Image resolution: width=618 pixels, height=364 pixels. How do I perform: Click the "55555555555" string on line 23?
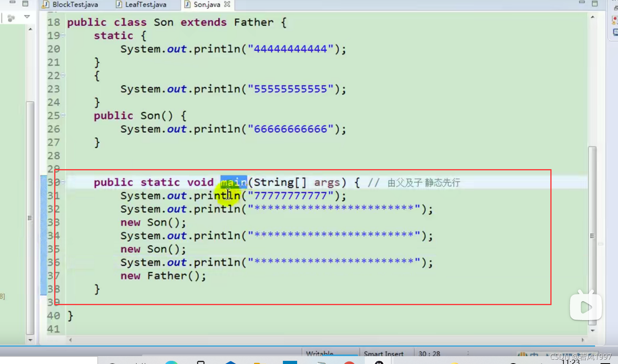(290, 89)
